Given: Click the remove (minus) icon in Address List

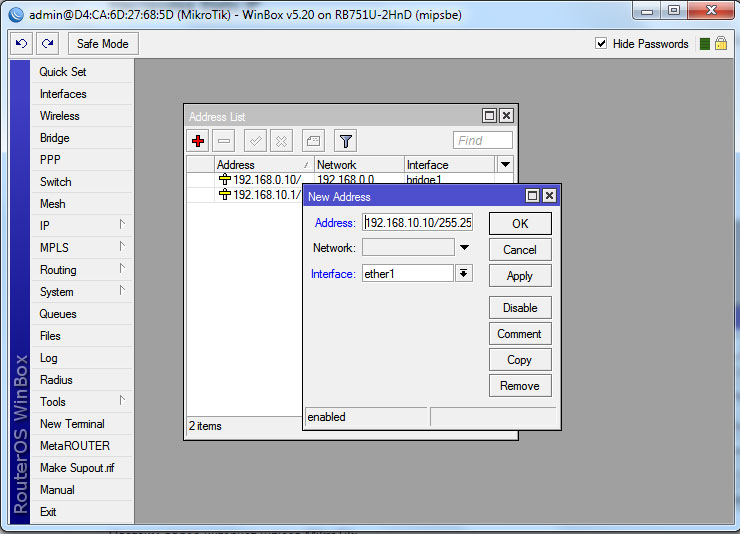Looking at the screenshot, I should [224, 141].
